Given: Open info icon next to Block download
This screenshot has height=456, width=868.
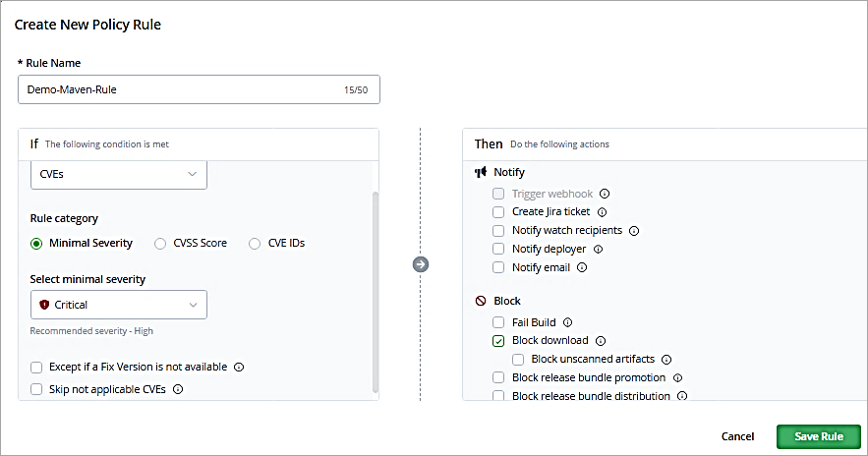Looking at the screenshot, I should click(x=601, y=341).
